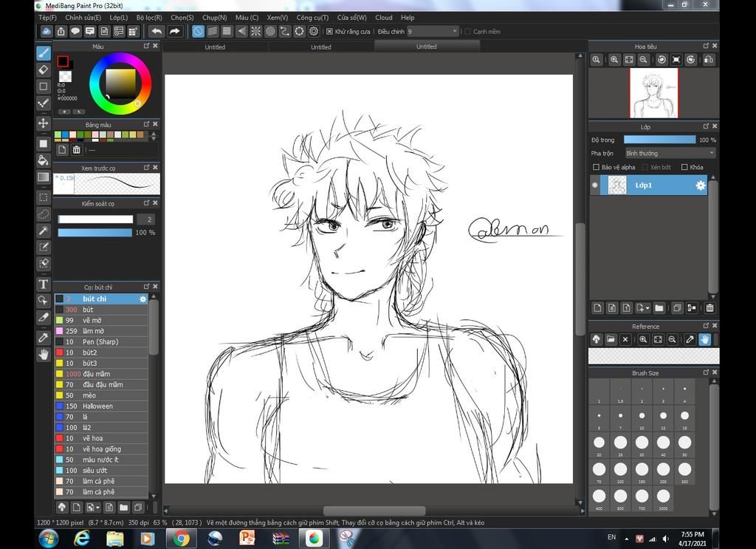This screenshot has width=756, height=549.
Task: Flip the view horizontally in Navigator
Action: pos(708,60)
